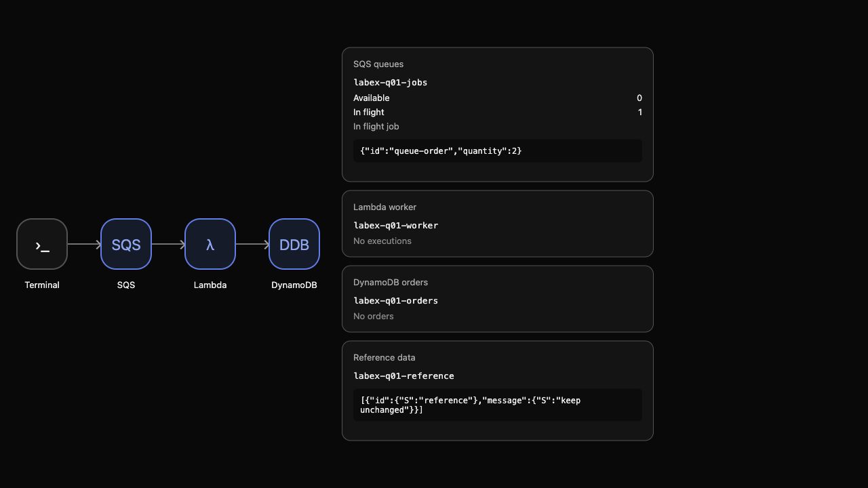Select the queue-order JSON message box
Image resolution: width=868 pixels, height=488 pixels.
coord(498,151)
